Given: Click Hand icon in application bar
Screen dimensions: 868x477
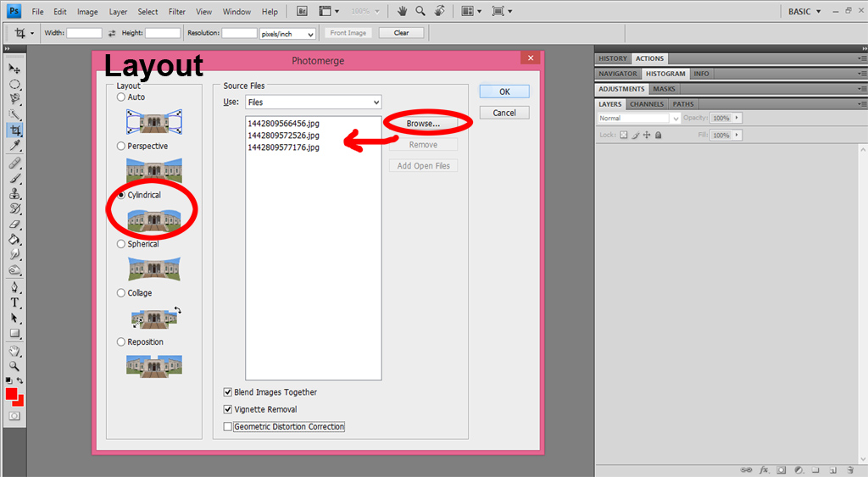Looking at the screenshot, I should [x=403, y=11].
